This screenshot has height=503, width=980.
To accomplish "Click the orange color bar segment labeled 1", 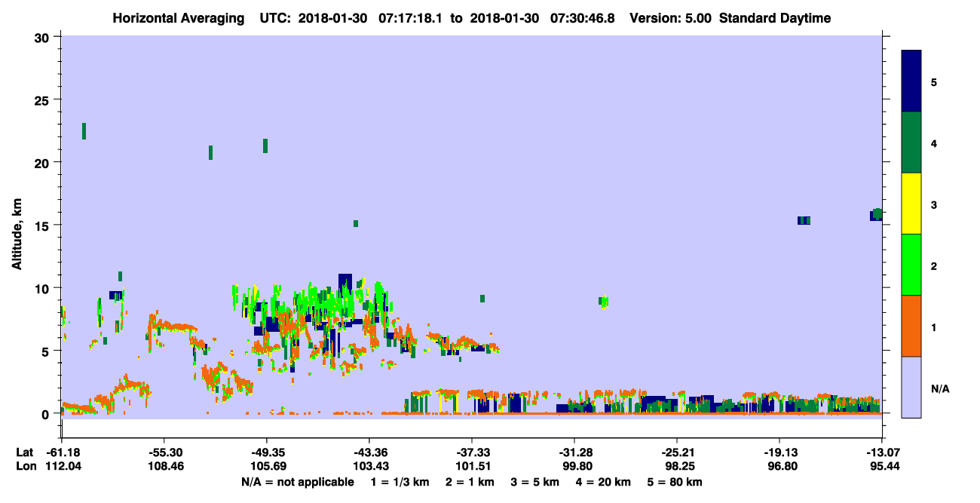I will coord(911,326).
